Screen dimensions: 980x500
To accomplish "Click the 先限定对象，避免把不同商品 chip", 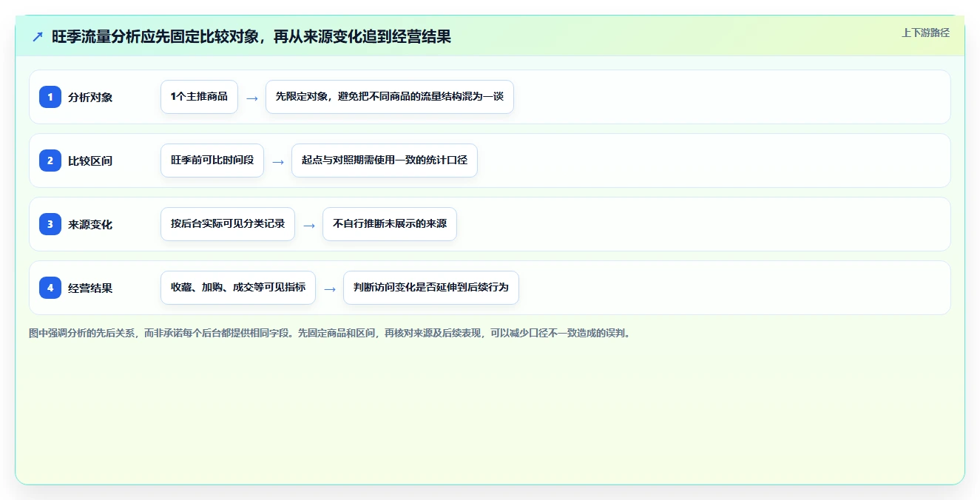I will pyautogui.click(x=390, y=97).
